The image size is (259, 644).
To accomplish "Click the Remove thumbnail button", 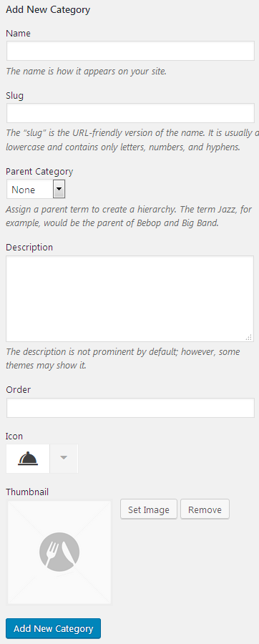I will point(205,509).
